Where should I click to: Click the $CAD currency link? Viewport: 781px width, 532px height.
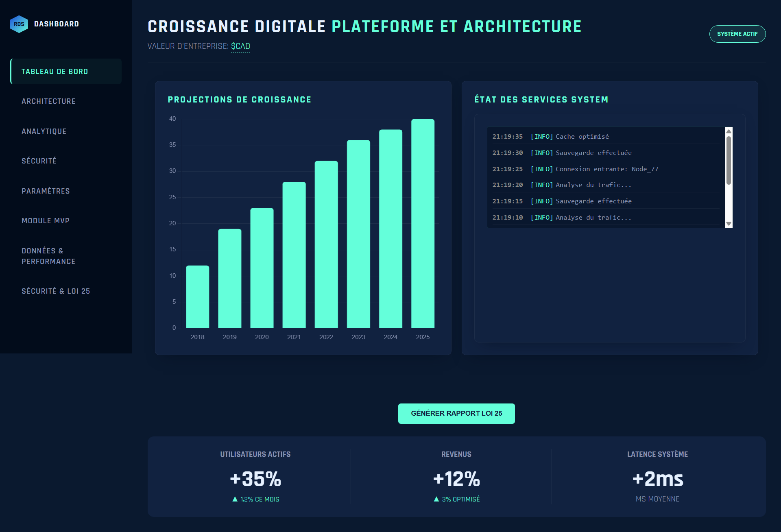click(x=240, y=46)
